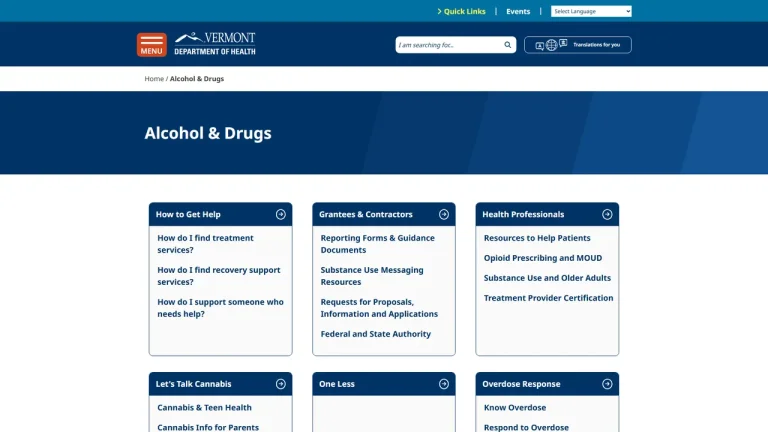Click 'Alcohol & Drugs' breadcrumb text
This screenshot has width=768, height=432.
tap(197, 78)
